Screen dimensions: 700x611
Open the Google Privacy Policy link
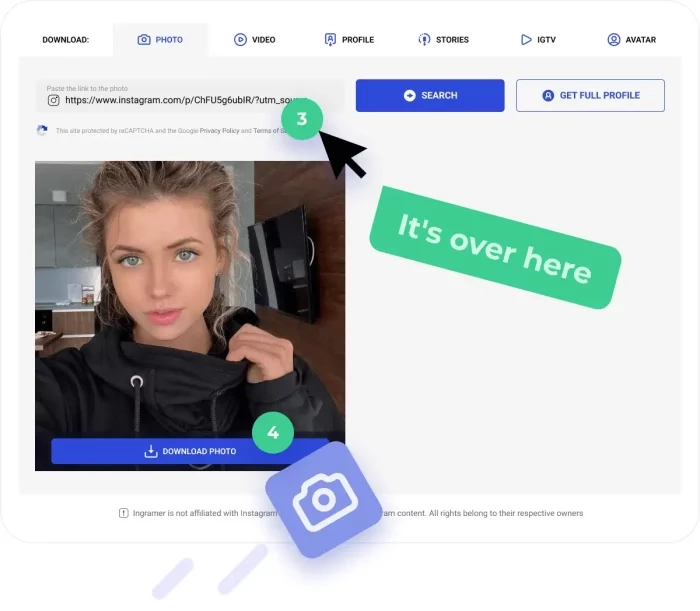(x=219, y=131)
